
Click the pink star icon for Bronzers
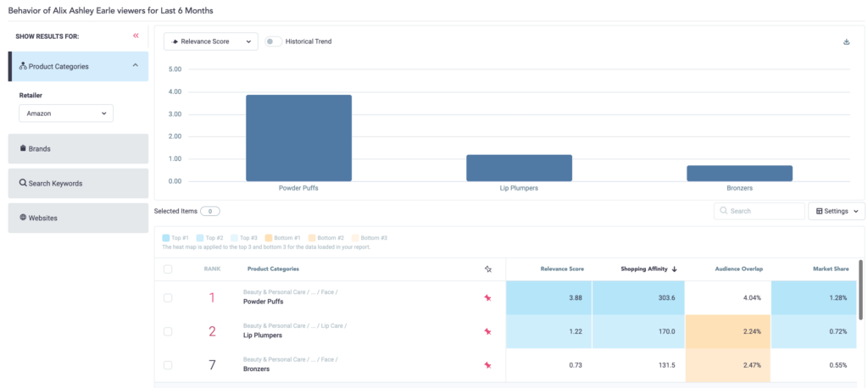pyautogui.click(x=487, y=365)
